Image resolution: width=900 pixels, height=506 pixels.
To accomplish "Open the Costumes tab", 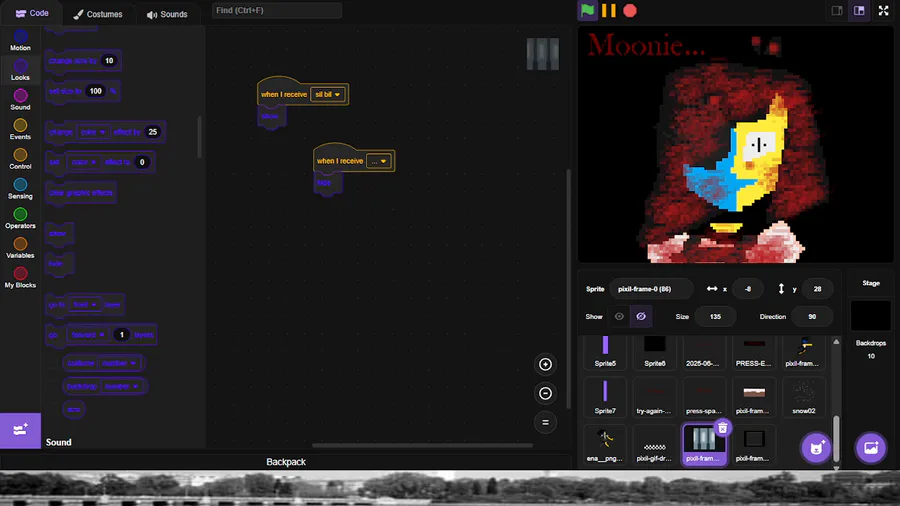I will pyautogui.click(x=98, y=14).
